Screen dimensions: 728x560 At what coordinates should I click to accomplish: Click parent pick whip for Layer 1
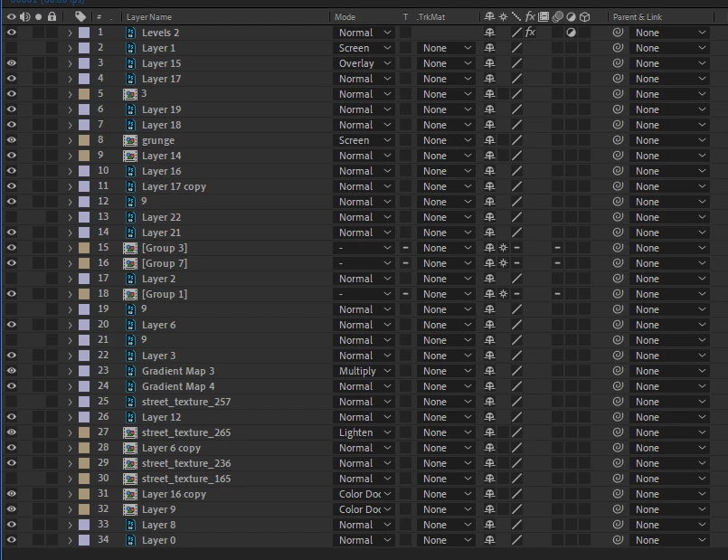[x=618, y=48]
